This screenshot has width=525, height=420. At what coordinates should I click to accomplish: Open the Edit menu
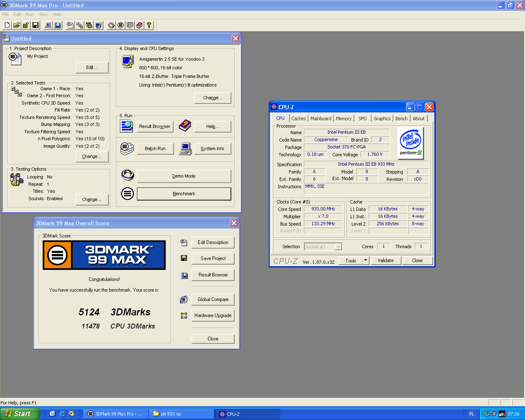pos(17,14)
